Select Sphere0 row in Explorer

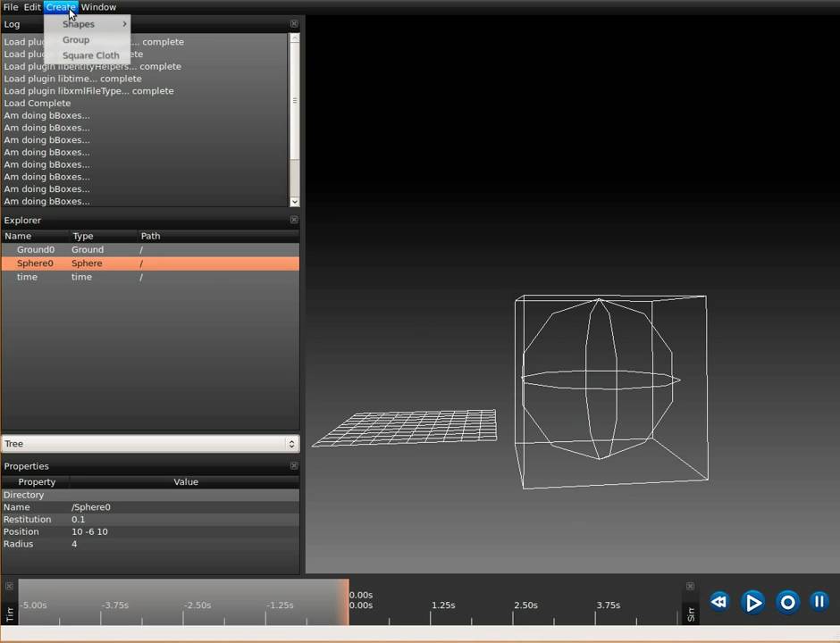point(150,263)
